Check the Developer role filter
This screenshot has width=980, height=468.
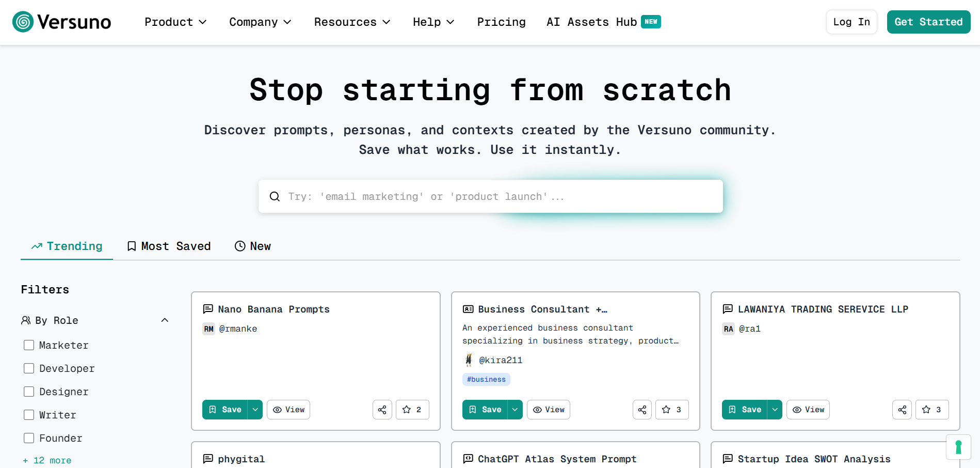click(x=29, y=368)
